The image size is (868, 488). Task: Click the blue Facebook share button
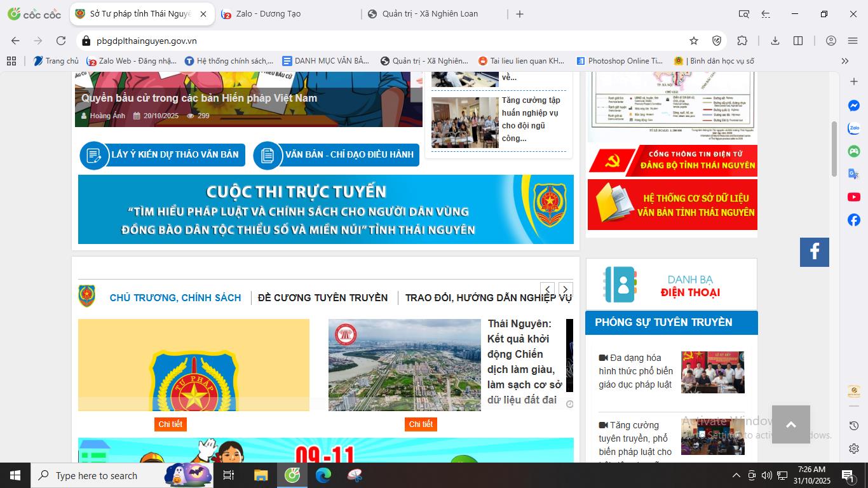(x=814, y=252)
